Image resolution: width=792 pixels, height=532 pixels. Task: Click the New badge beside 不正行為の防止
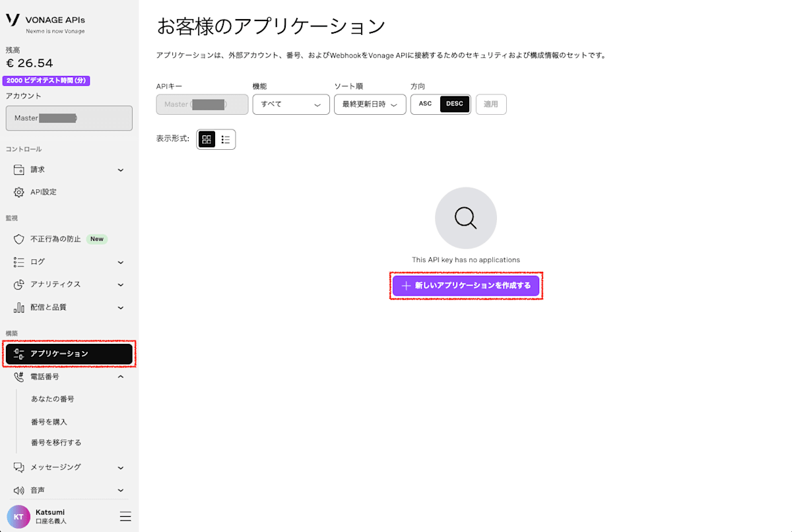point(97,239)
